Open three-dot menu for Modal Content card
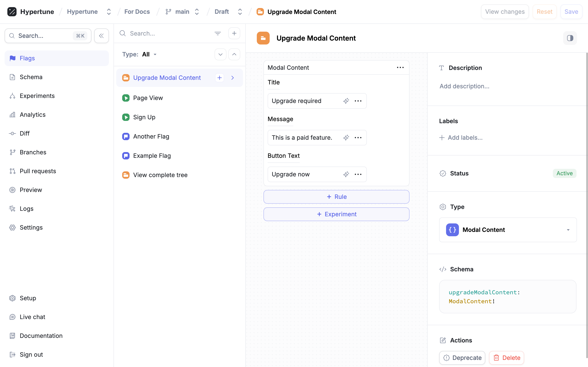Screen dimensions: 588x367 coord(400,67)
